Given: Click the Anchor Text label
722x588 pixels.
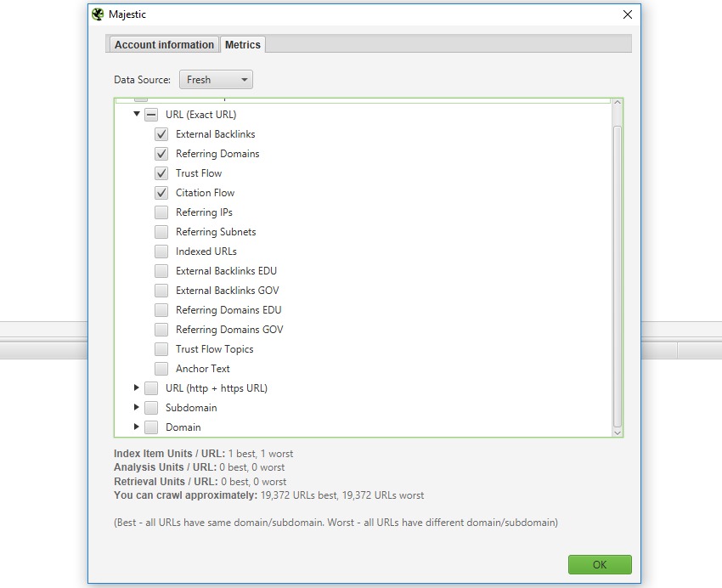Looking at the screenshot, I should 203,369.
